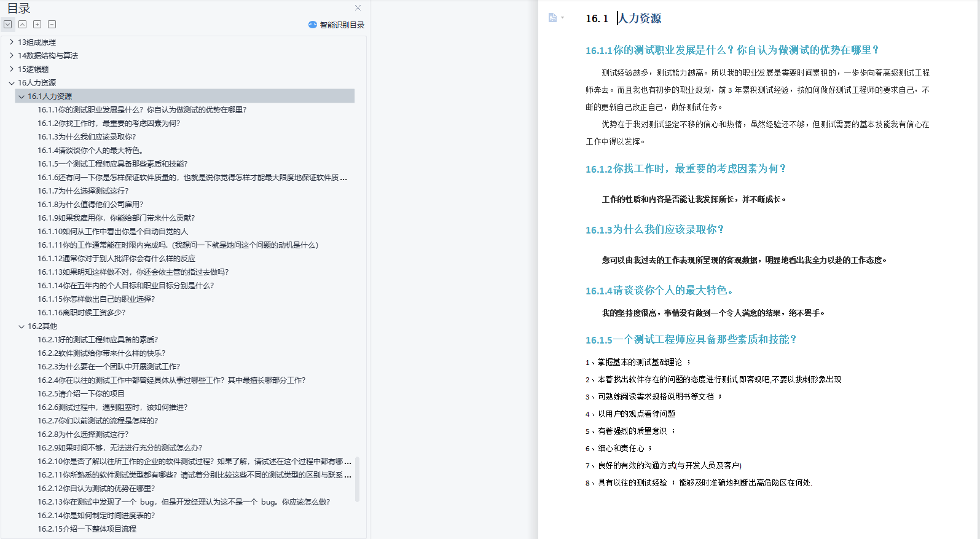980x539 pixels.
Task: Jump to 16.1.15你怎样做出自己的职业选择 entry
Action: pos(96,299)
